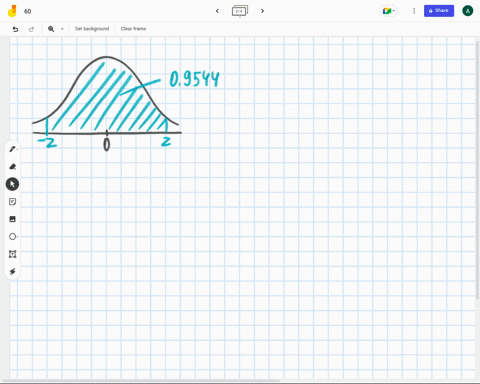This screenshot has height=384, width=480.
Task: Click Clear frame button
Action: tap(133, 29)
